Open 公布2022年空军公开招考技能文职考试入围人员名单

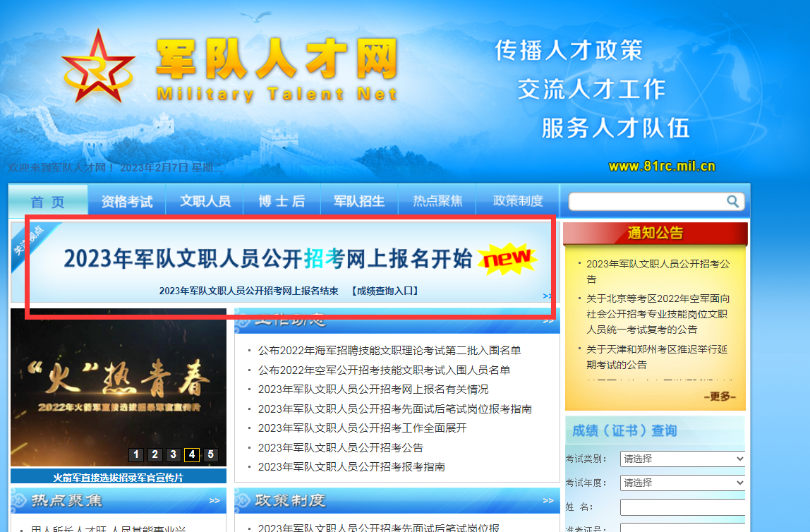(385, 370)
